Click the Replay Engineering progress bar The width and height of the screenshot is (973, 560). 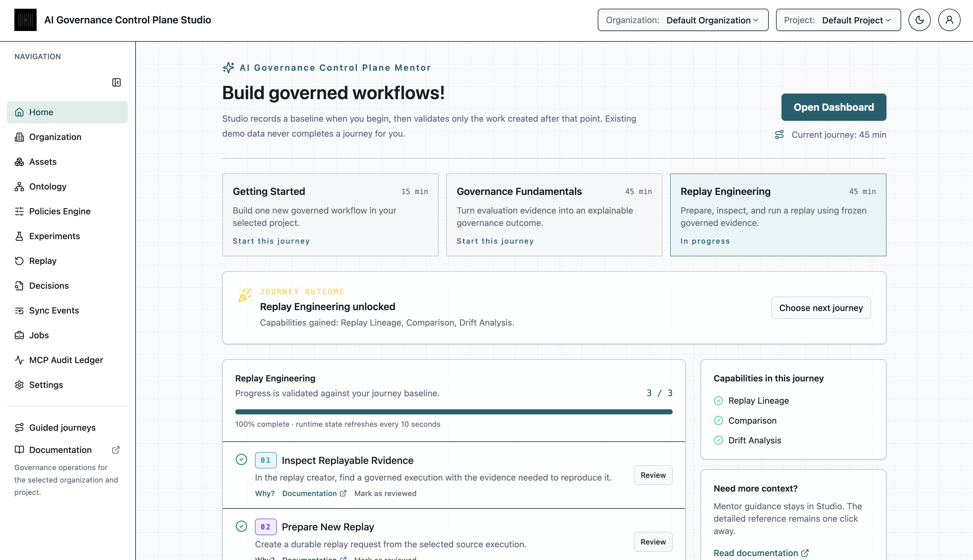click(454, 412)
